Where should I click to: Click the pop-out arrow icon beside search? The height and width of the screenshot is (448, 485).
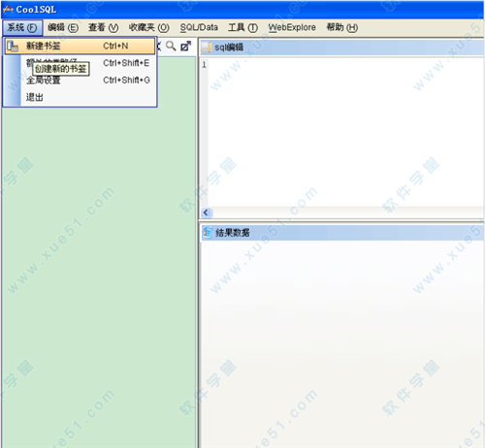click(x=186, y=47)
